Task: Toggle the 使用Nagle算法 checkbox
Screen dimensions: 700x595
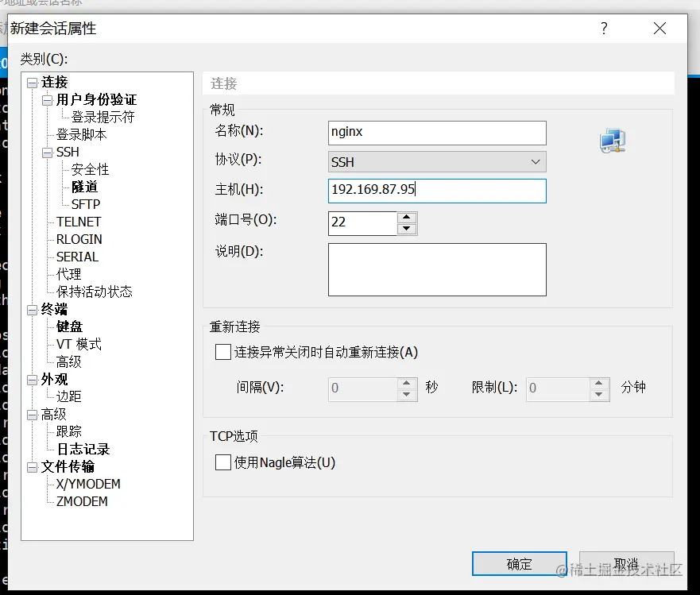Action: tap(223, 462)
